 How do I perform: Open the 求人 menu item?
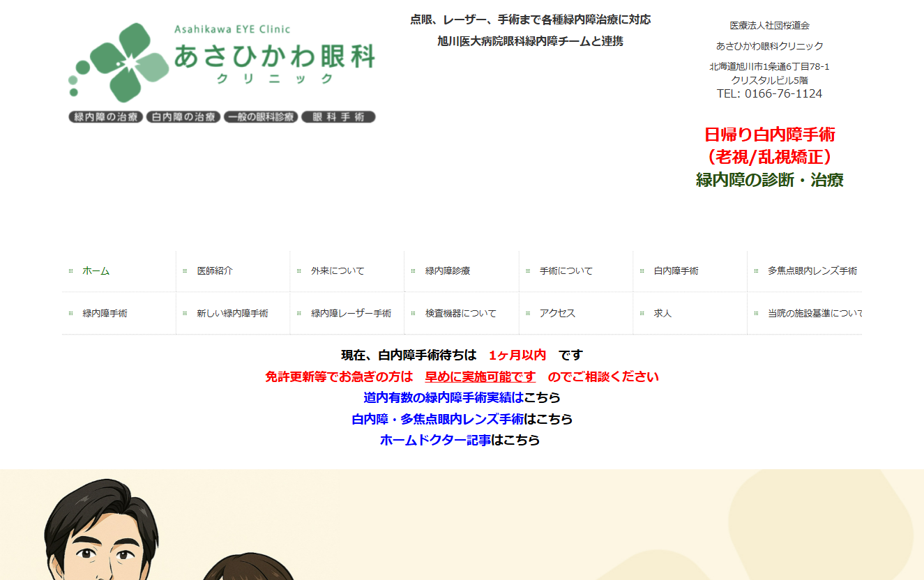(662, 314)
